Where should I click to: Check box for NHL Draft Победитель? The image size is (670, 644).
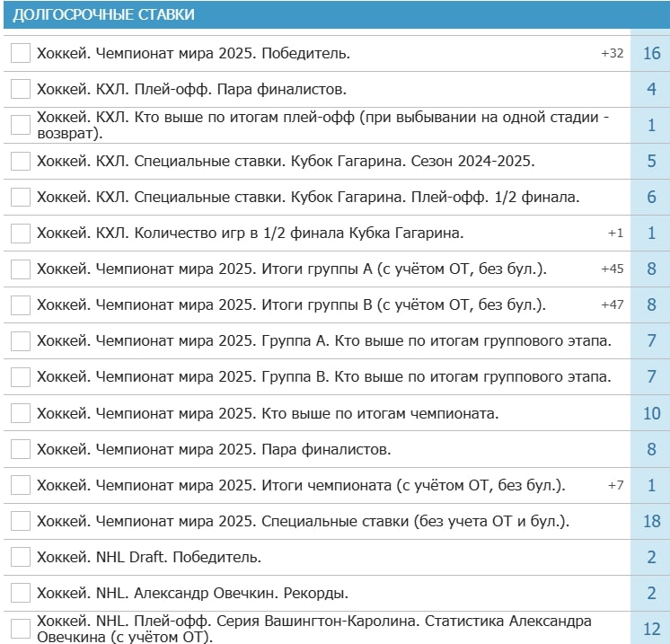coord(21,556)
